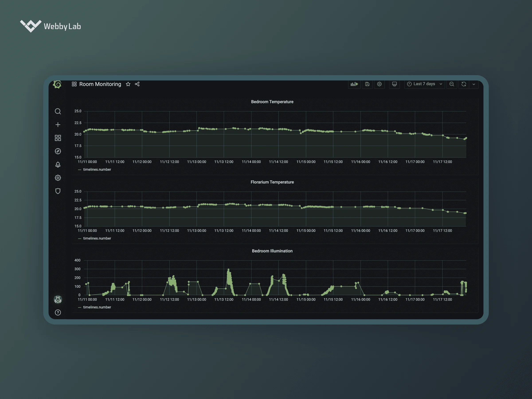Screen dimensions: 532x399
Task: Star the Room Monitoring dashboard
Action: [x=128, y=84]
